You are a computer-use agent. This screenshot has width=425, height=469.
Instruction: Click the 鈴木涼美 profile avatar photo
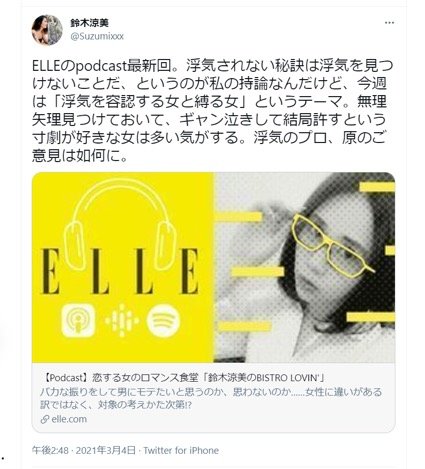47,30
